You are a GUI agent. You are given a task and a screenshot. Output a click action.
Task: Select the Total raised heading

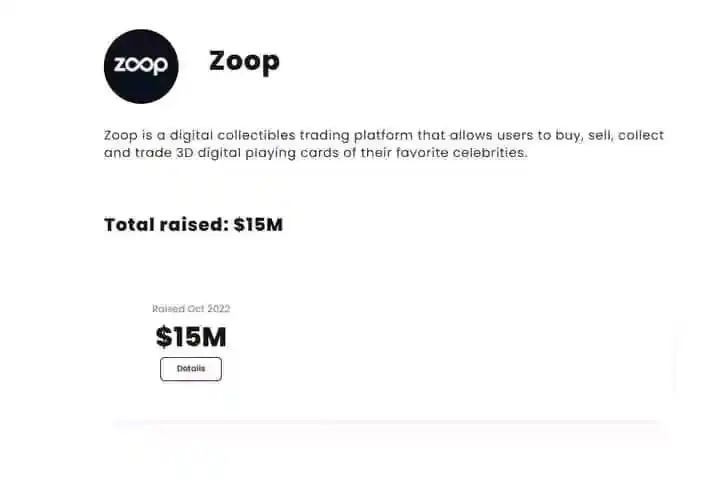tap(193, 225)
